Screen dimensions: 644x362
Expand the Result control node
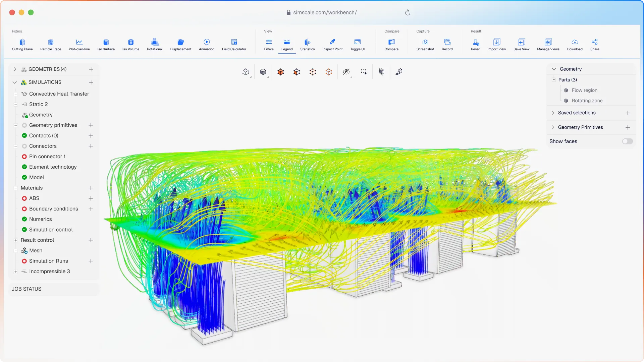click(x=16, y=240)
